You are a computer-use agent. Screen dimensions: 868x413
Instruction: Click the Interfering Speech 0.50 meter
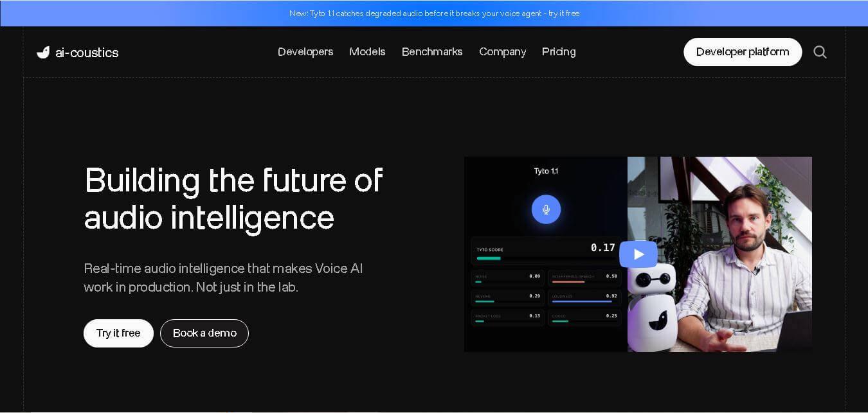pos(584,277)
